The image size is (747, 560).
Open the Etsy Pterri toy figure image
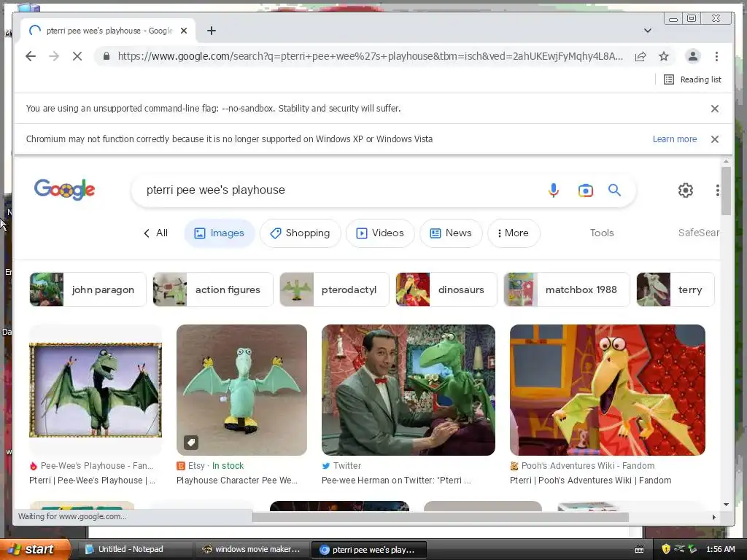click(241, 390)
